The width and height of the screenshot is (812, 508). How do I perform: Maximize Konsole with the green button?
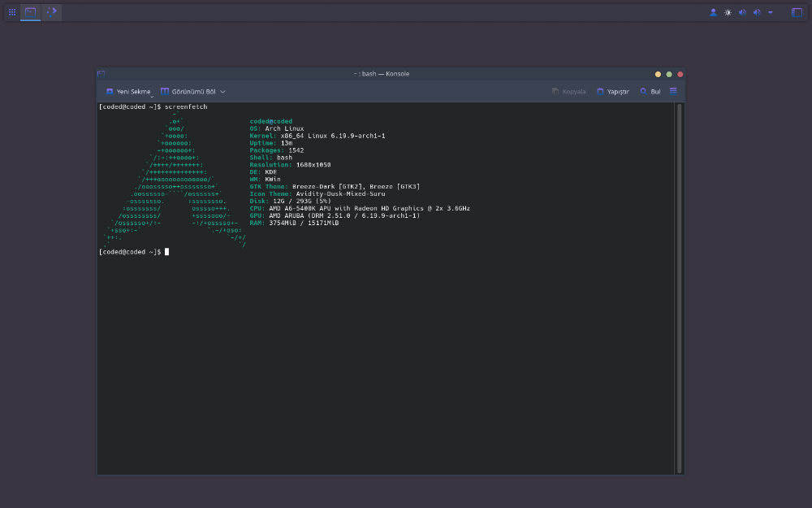pos(669,74)
